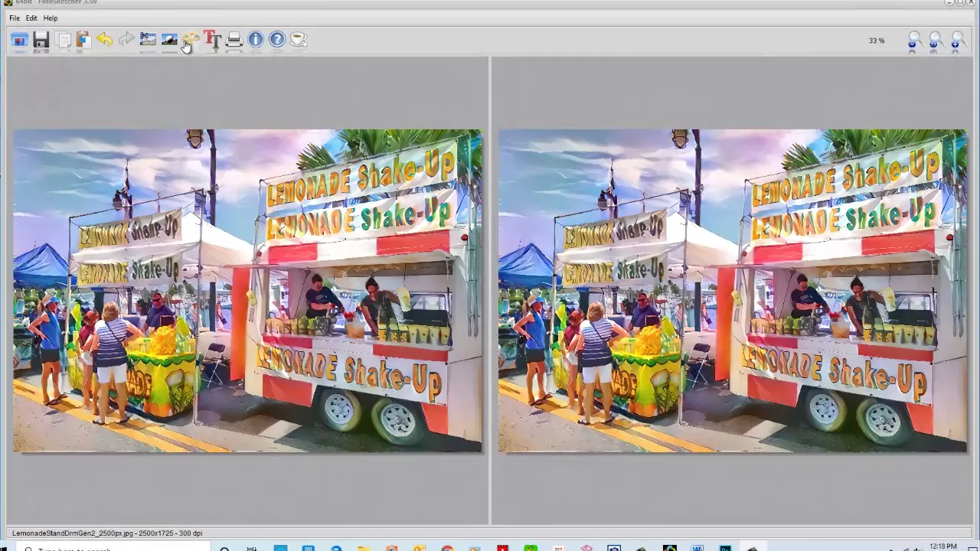Open the Edit menu
This screenshot has width=980, height=551.
(x=31, y=18)
